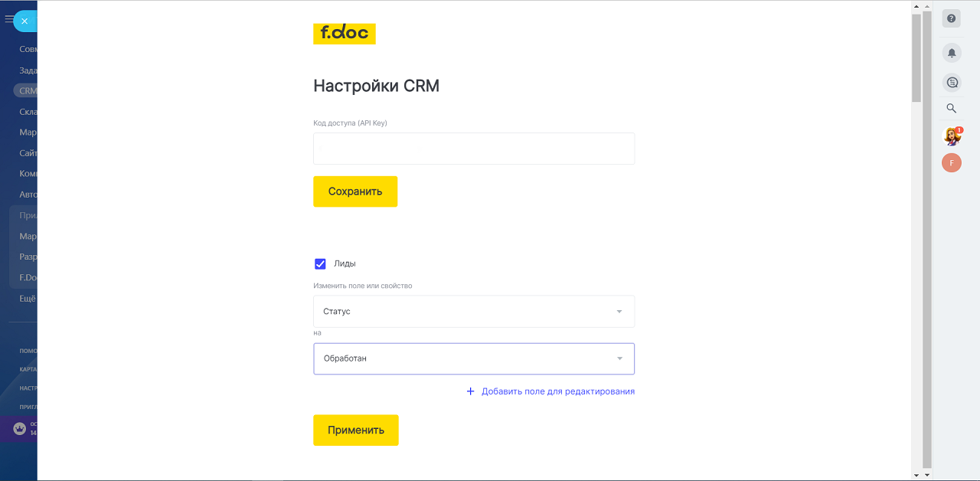
Task: Click the f.doc logo
Action: [345, 33]
